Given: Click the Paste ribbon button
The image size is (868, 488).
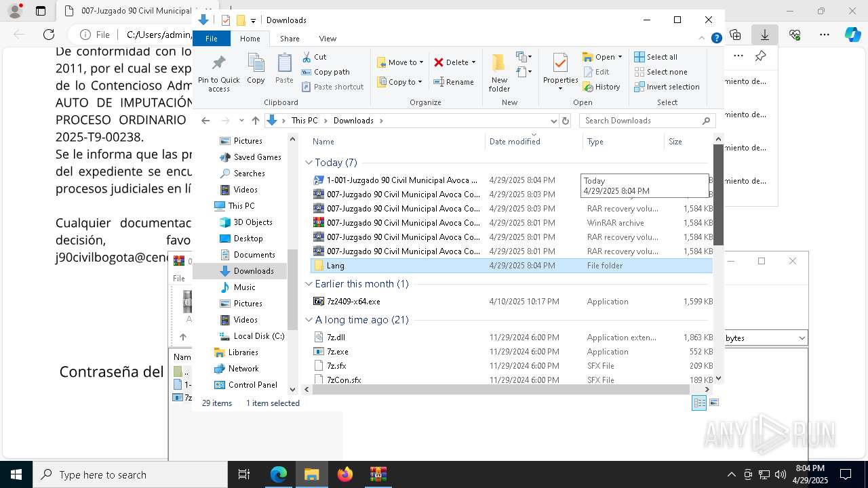Looking at the screenshot, I should tap(284, 69).
